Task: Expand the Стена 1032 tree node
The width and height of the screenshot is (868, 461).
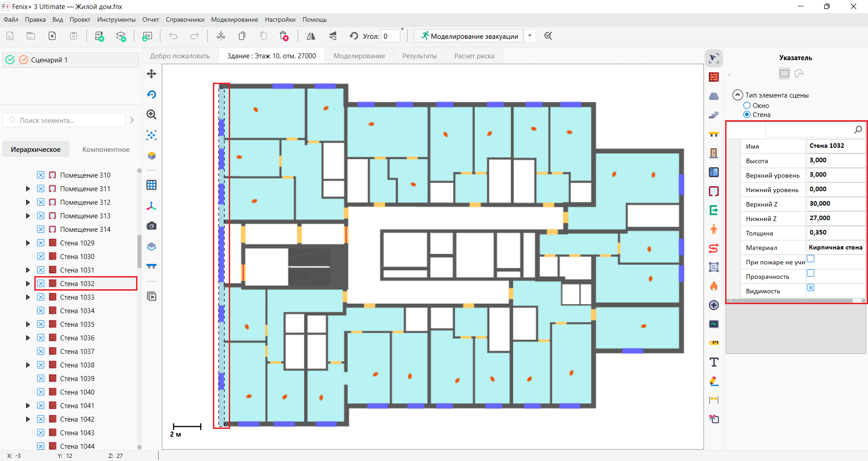Action: (x=28, y=283)
